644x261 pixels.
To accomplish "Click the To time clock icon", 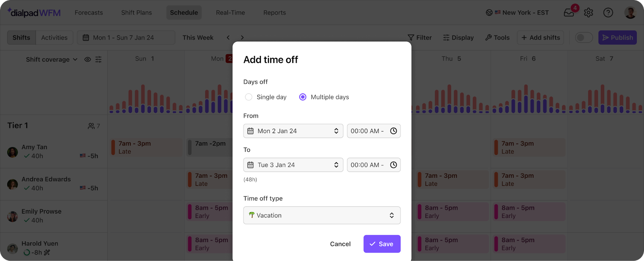I will click(394, 165).
